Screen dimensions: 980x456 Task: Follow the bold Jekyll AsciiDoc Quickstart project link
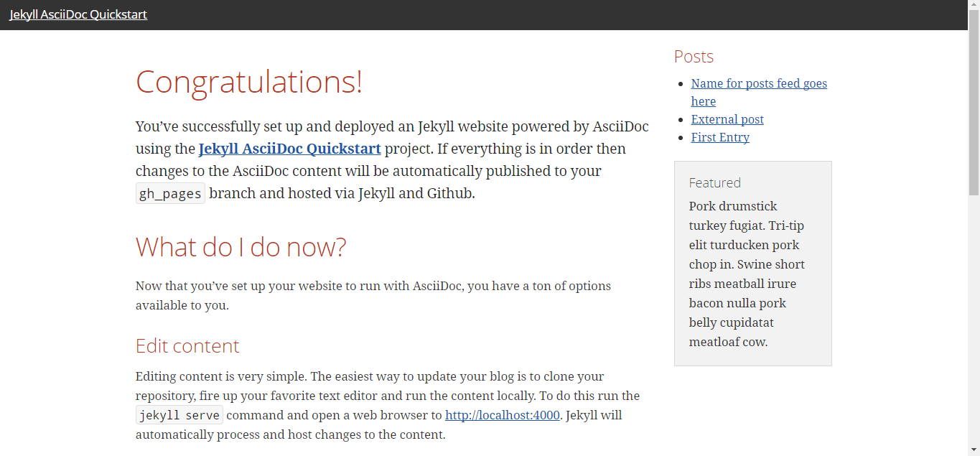289,149
